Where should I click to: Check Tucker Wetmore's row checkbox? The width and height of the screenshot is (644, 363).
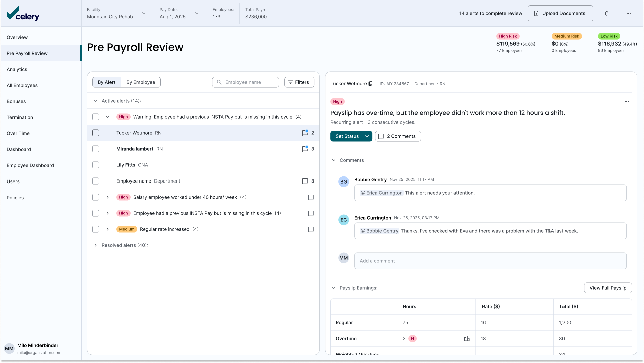96,133
